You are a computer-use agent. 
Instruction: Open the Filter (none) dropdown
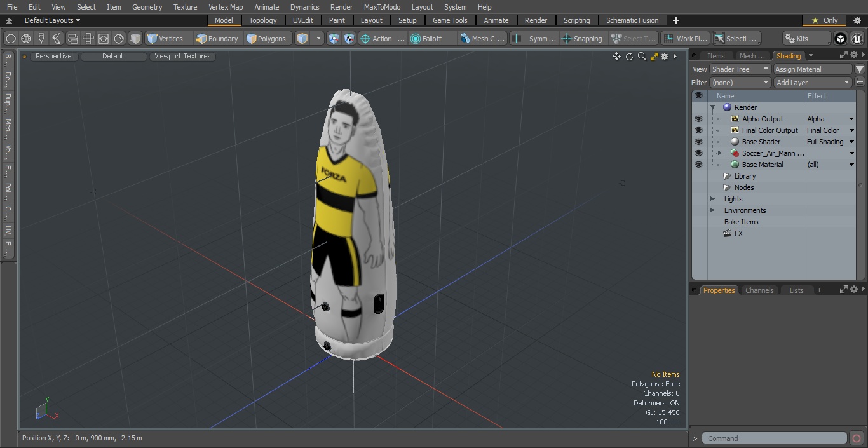tap(740, 83)
